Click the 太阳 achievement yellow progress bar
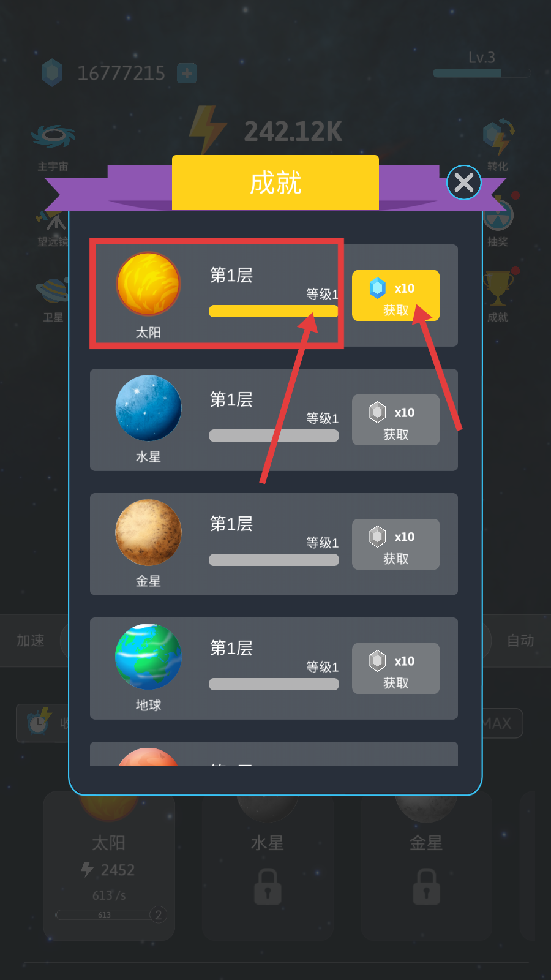The width and height of the screenshot is (551, 980). pyautogui.click(x=274, y=311)
